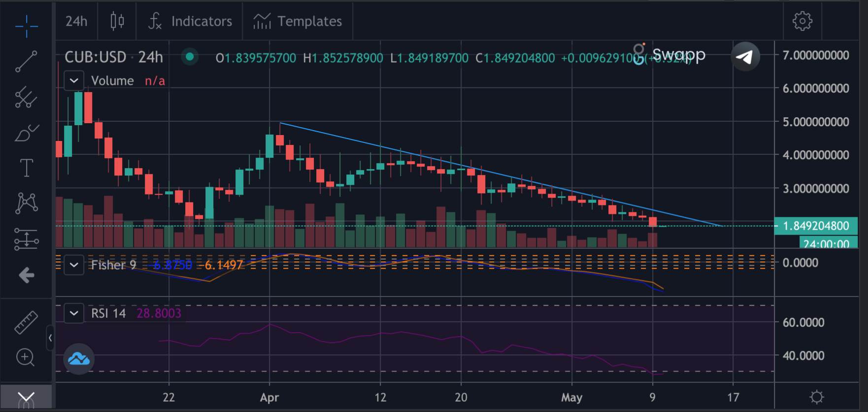
Task: Activate the zoom in tool
Action: (26, 357)
